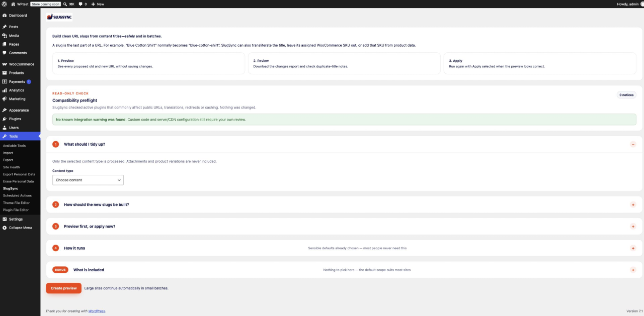This screenshot has height=316, width=644.
Task: Click the SlugSync logo
Action: point(59,17)
